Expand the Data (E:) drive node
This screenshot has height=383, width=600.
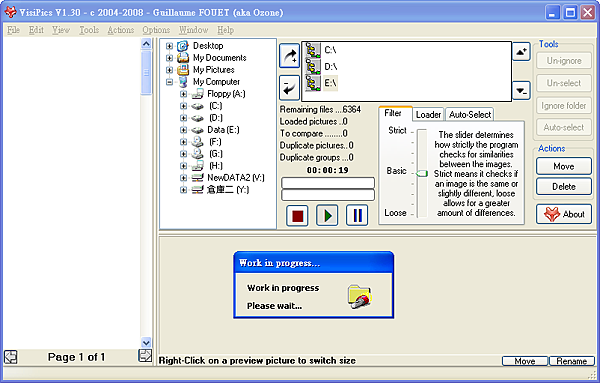(x=183, y=130)
